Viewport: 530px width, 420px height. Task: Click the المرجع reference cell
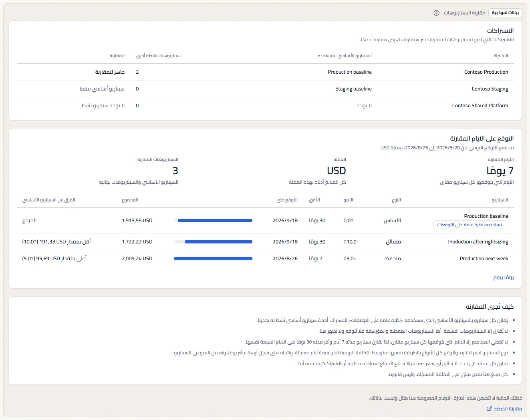point(29,221)
